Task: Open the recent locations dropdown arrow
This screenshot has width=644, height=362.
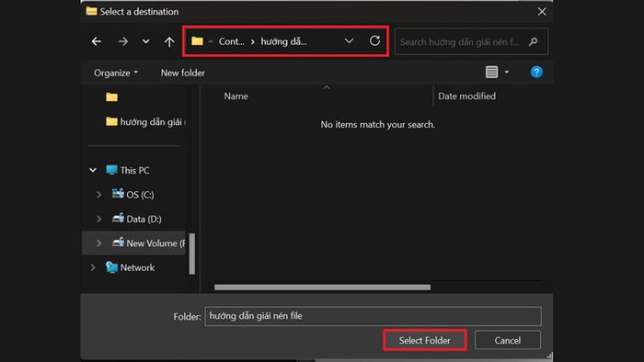Action: coord(145,41)
